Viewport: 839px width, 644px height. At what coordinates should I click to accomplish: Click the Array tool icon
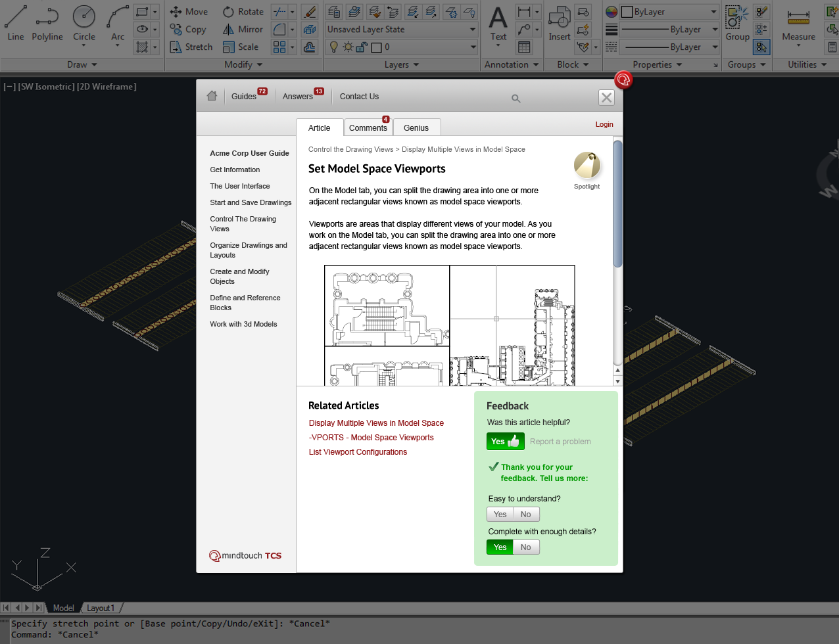(x=279, y=47)
